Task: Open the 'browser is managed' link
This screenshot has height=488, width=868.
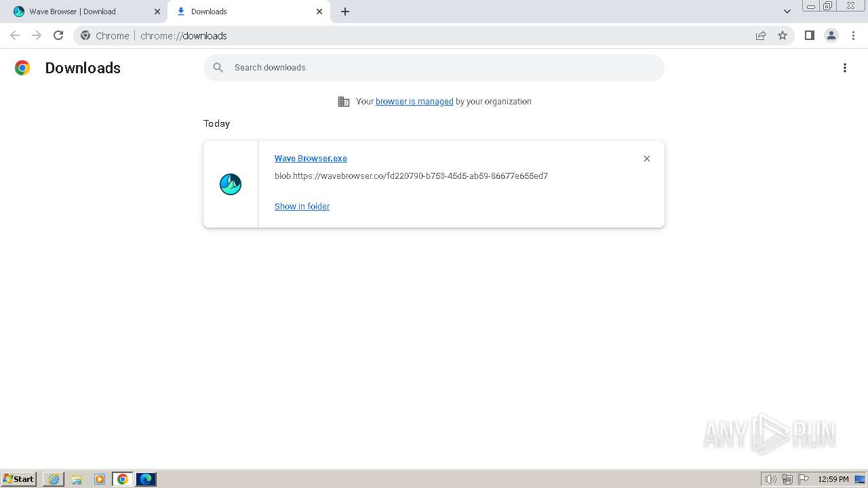Action: click(414, 102)
